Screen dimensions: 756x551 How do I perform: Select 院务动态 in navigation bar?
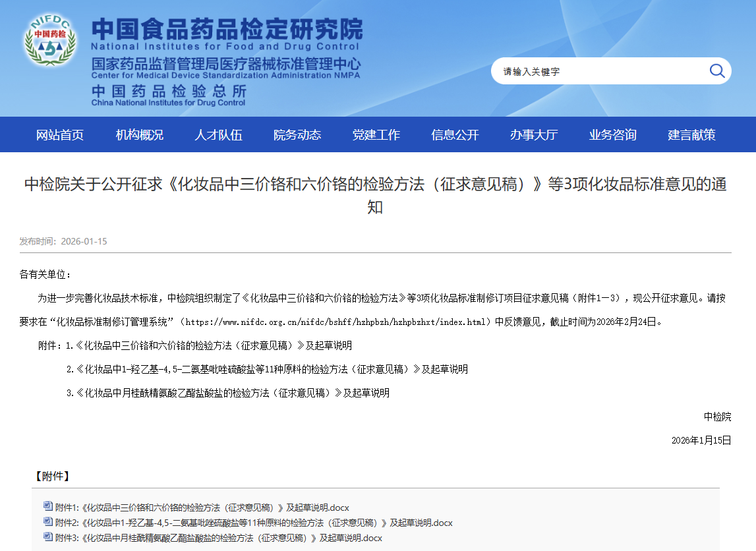tap(297, 135)
